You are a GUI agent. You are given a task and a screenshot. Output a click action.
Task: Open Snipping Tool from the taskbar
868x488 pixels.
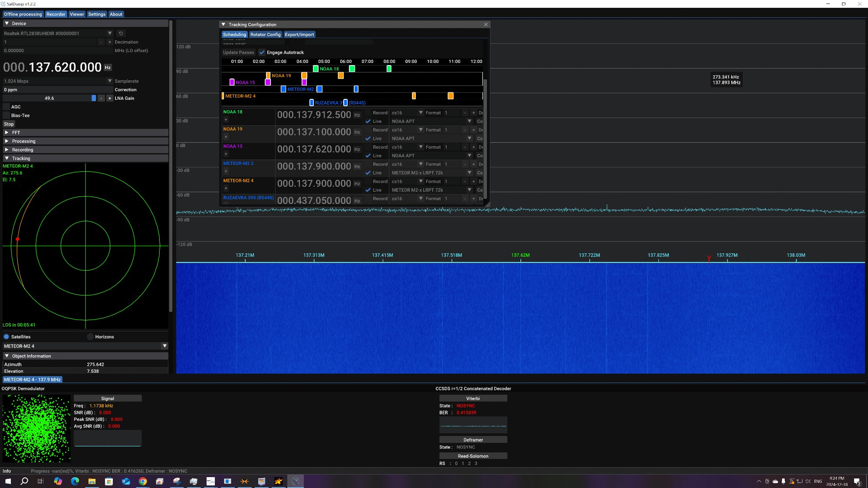click(177, 481)
